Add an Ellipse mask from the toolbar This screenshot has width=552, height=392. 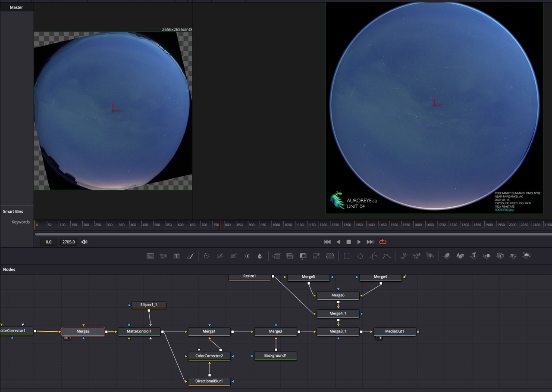(360, 256)
